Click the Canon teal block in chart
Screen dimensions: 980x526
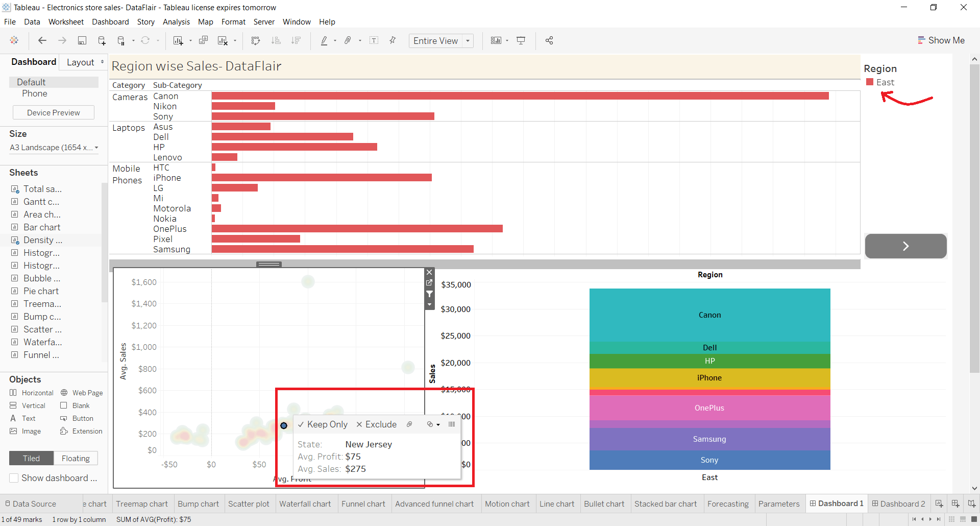pos(709,315)
